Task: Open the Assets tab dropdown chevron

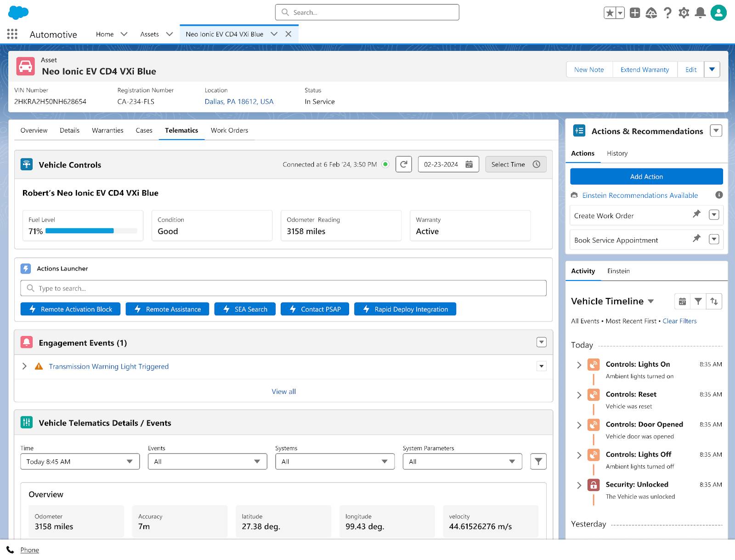Action: 169,34
